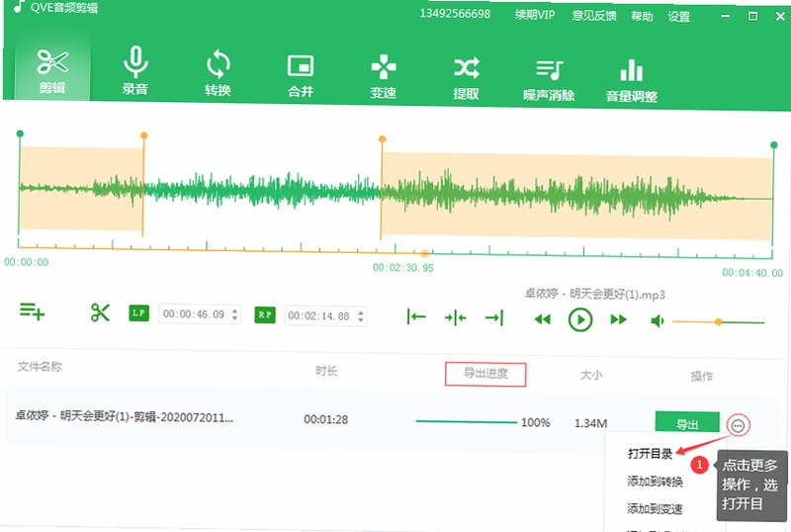This screenshot has height=532, width=791.
Task: Open the 帮助 help menu
Action: (x=642, y=17)
